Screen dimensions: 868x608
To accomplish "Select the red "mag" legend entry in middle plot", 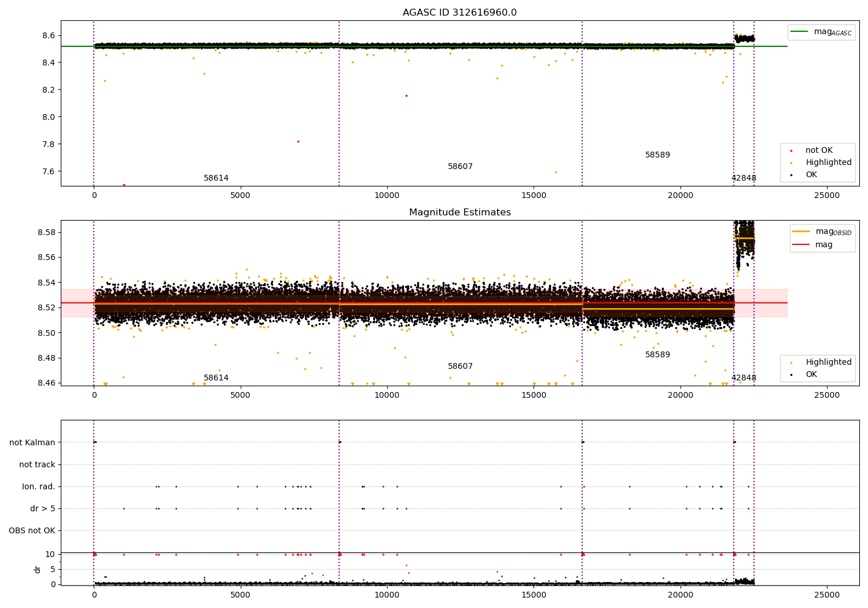I will 813,245.
